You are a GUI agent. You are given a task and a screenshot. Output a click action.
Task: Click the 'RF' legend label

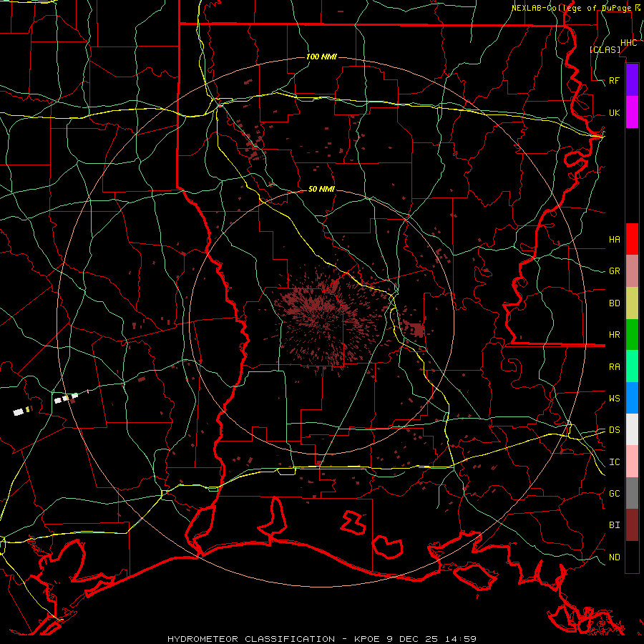[614, 80]
